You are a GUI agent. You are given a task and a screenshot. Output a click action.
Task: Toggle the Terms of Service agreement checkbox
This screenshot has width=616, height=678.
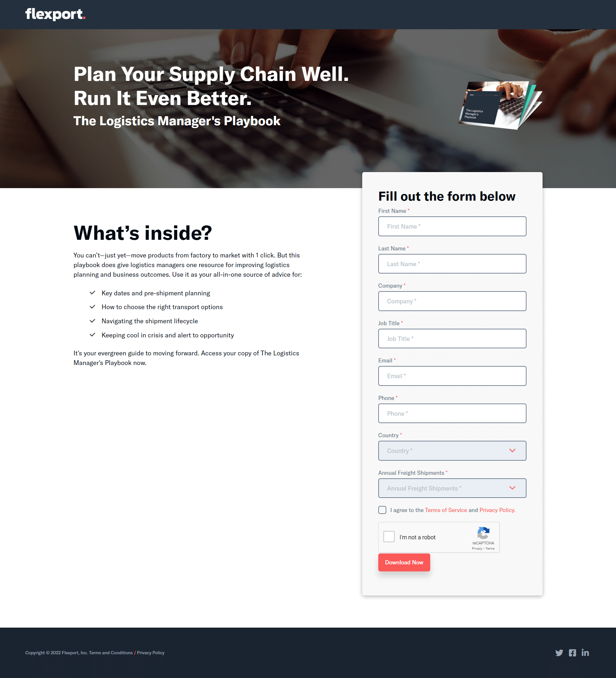[382, 510]
